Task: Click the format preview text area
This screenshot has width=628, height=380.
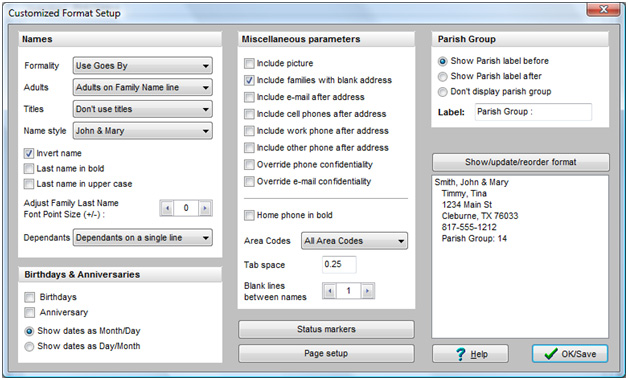Action: click(x=520, y=257)
